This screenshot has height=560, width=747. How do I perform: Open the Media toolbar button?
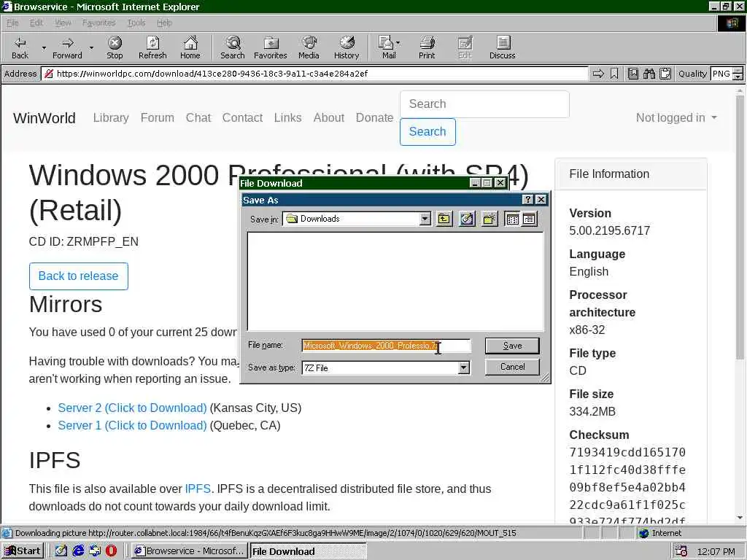tap(309, 47)
